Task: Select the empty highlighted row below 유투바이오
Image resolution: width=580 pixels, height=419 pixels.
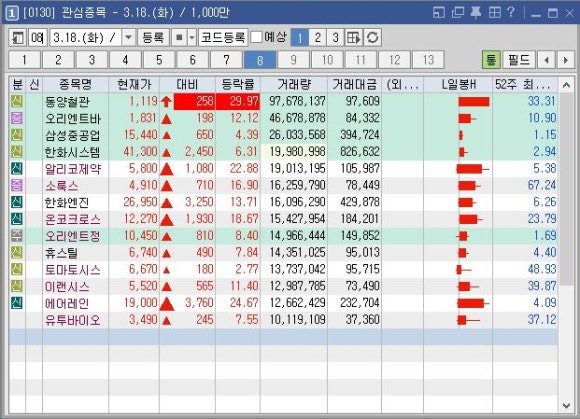Action: 283,337
